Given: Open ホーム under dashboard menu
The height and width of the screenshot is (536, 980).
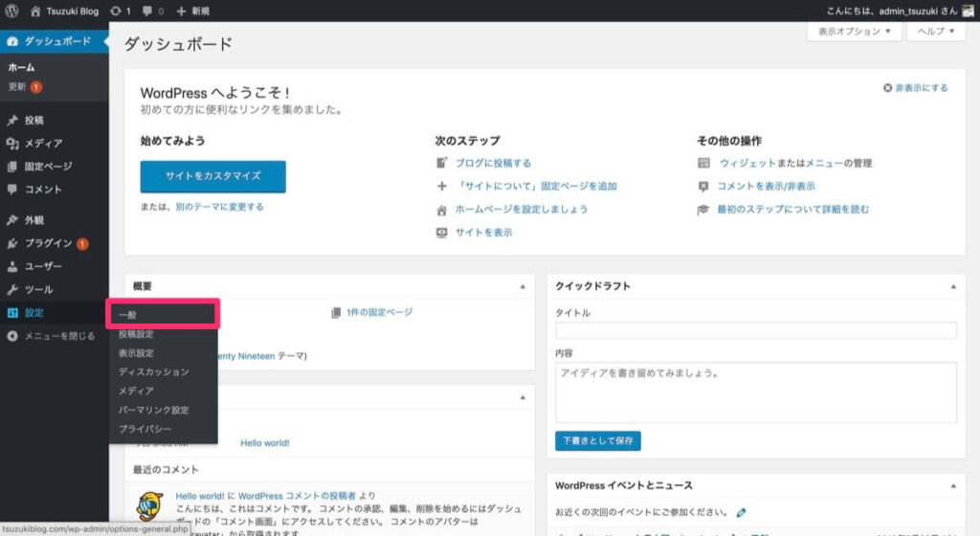Looking at the screenshot, I should tap(21, 67).
